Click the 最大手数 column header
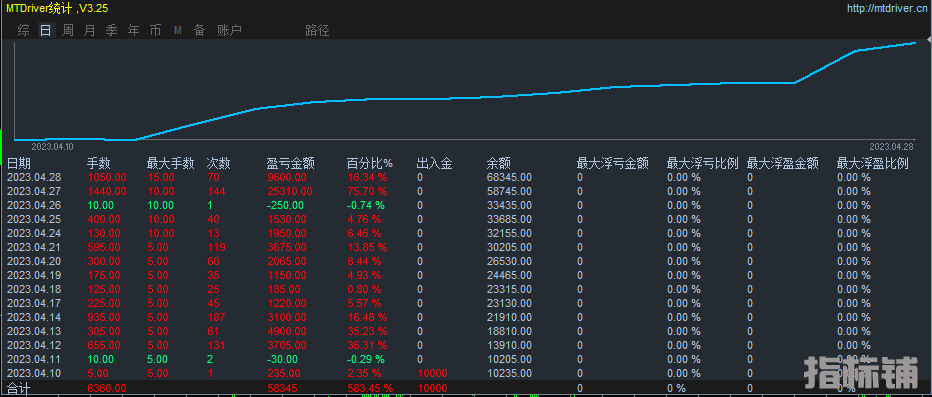The height and width of the screenshot is (397, 932). coord(171,163)
